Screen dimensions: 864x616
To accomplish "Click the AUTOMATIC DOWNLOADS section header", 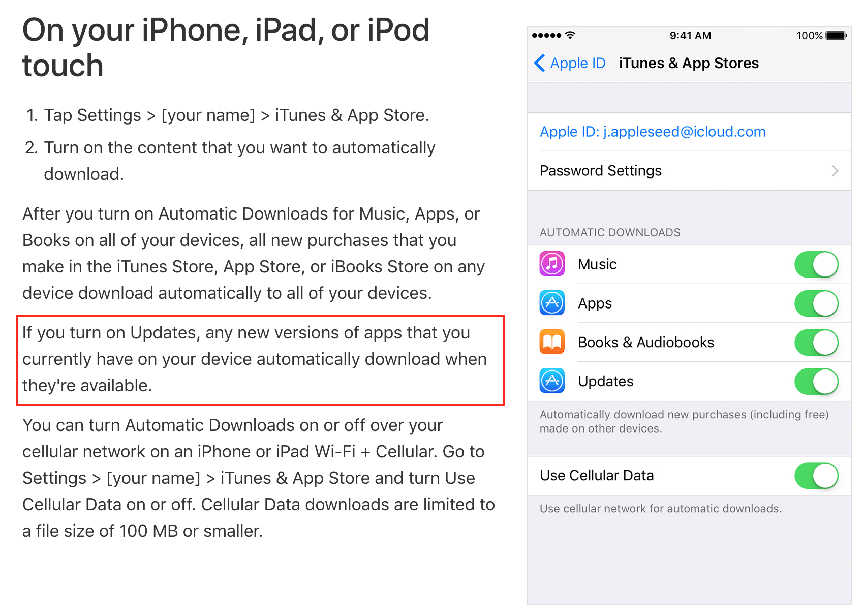I will pos(610,233).
